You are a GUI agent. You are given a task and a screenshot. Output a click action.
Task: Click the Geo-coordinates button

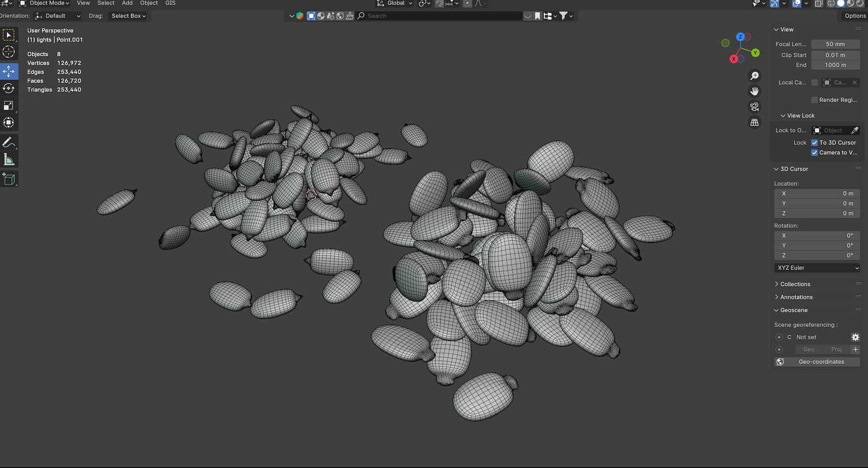(x=817, y=362)
